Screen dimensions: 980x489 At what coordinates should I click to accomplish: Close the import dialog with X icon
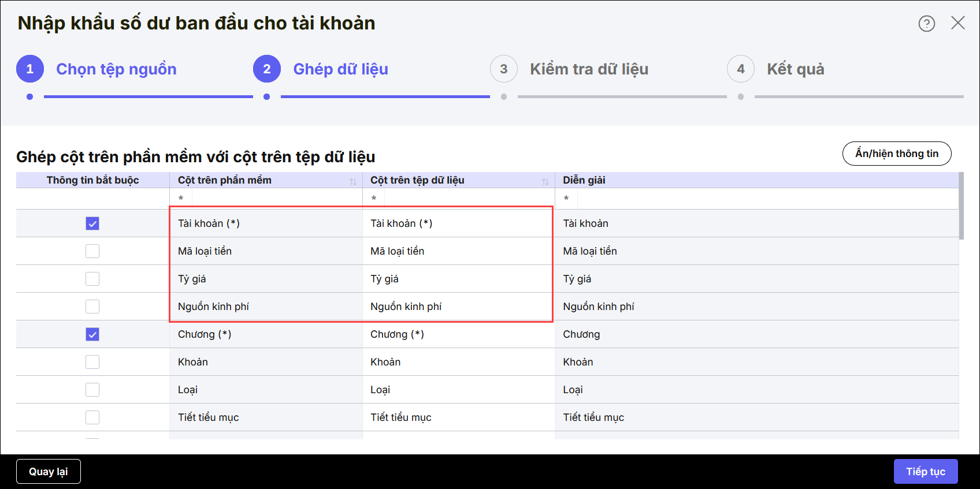[x=957, y=23]
